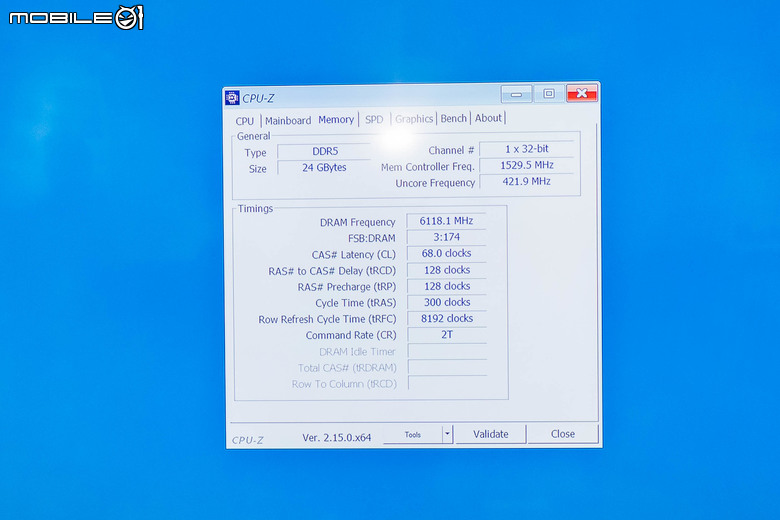Image resolution: width=780 pixels, height=520 pixels.
Task: Open the Mainboard tab
Action: 288,120
